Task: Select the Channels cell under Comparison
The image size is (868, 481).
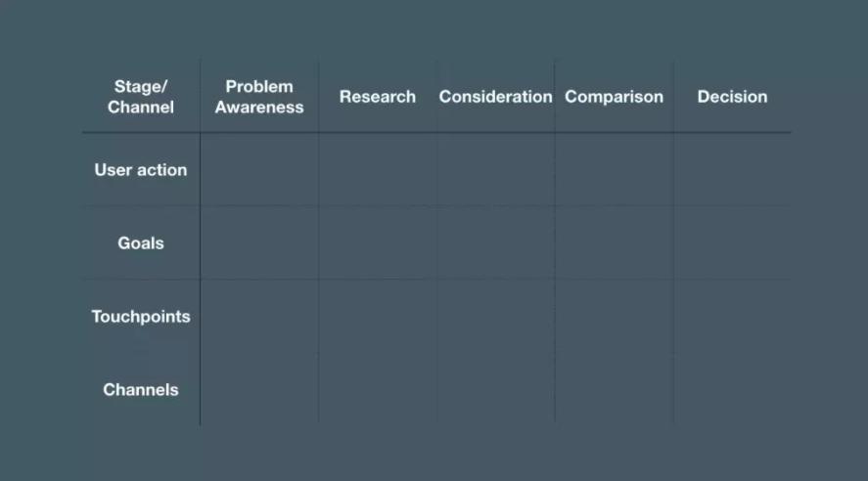Action: [x=614, y=390]
